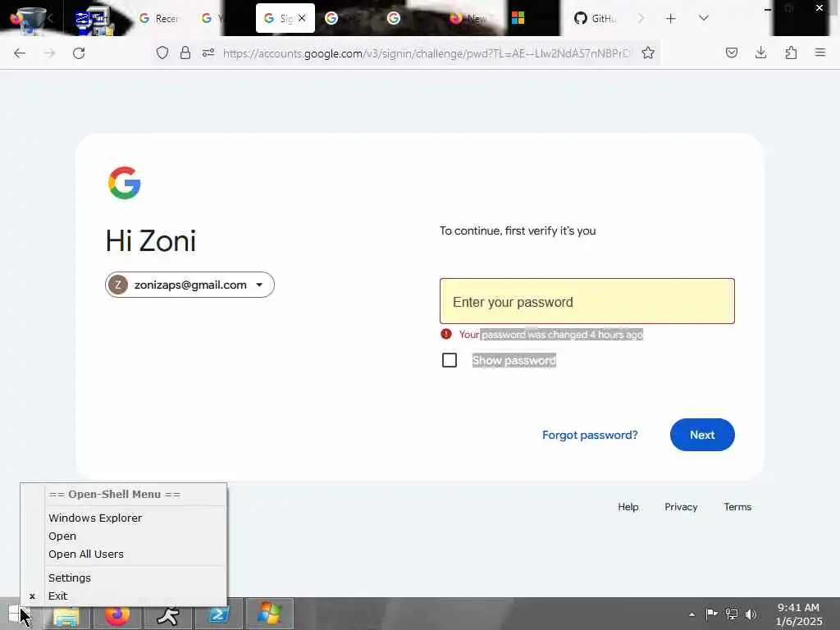Choose Open All Users menu entry
The height and width of the screenshot is (630, 840).
coord(85,555)
